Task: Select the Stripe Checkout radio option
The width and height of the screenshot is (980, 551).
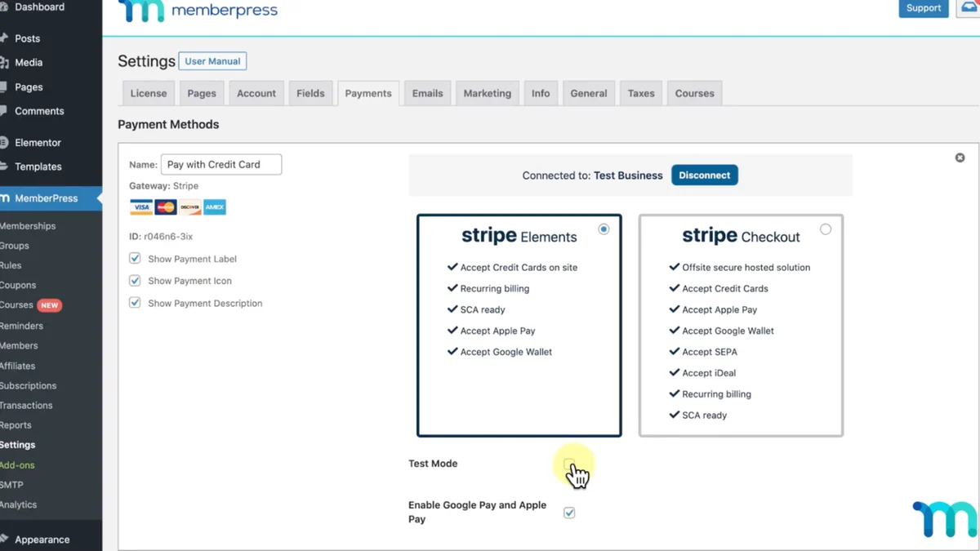Action: pyautogui.click(x=826, y=229)
